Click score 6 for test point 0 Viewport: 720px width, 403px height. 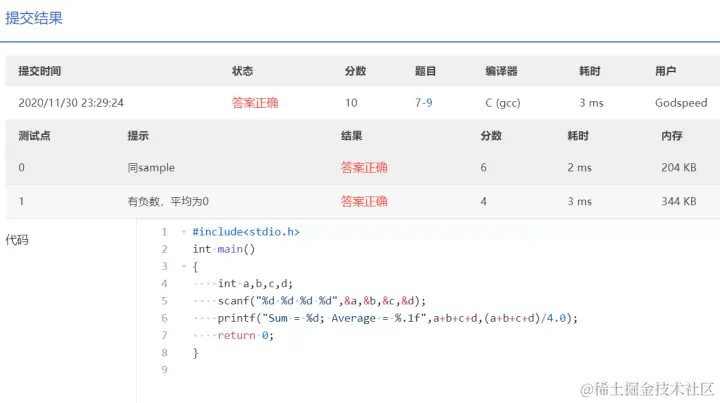tap(484, 168)
